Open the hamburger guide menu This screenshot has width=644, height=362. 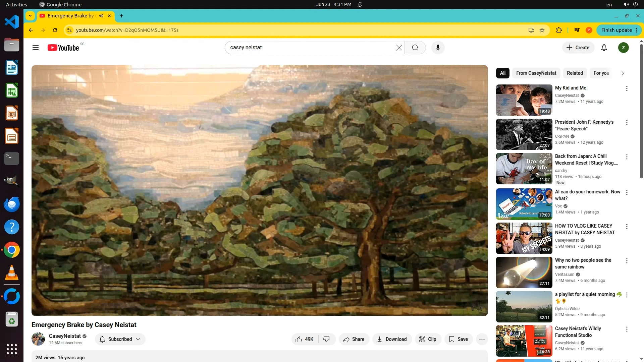tap(36, 48)
